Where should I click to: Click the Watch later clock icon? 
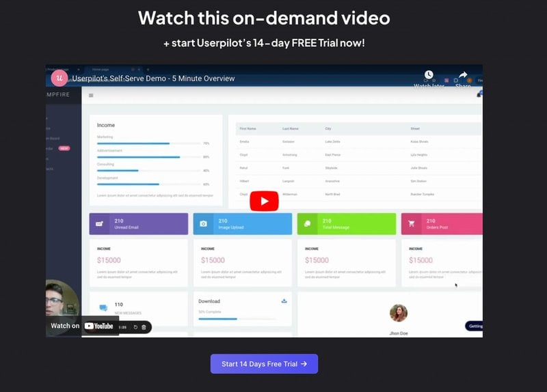click(x=429, y=74)
